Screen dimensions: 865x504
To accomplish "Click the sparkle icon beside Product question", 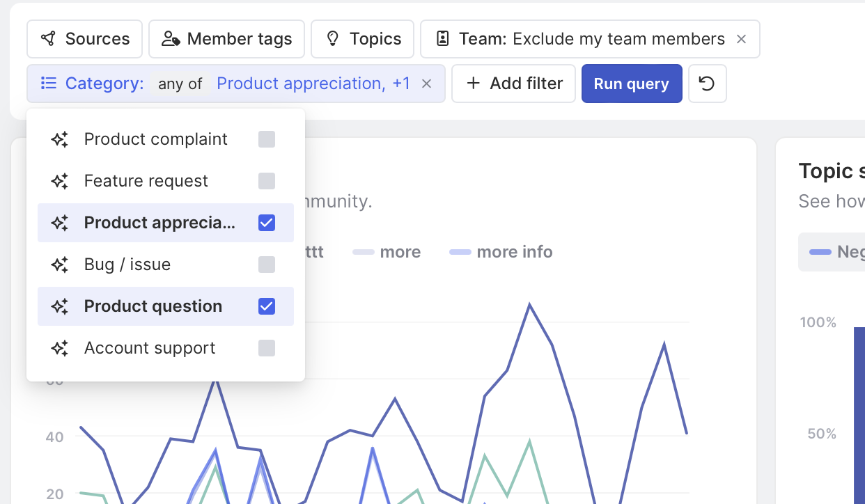I will pyautogui.click(x=60, y=306).
